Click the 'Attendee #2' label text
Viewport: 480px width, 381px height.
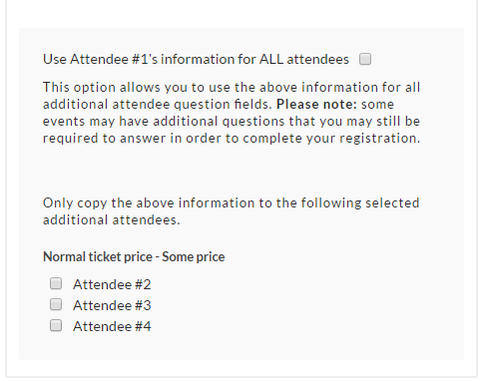tap(112, 285)
